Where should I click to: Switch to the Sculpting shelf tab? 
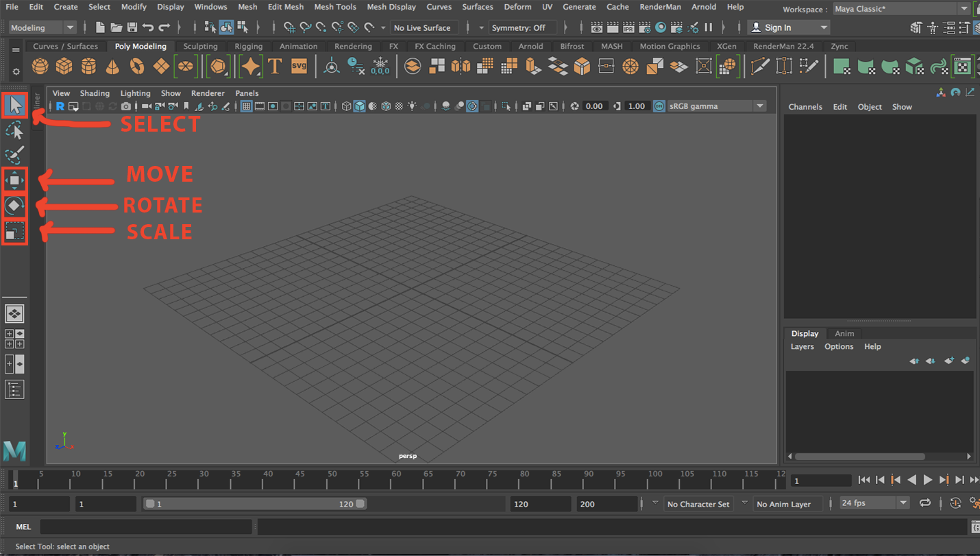tap(200, 46)
